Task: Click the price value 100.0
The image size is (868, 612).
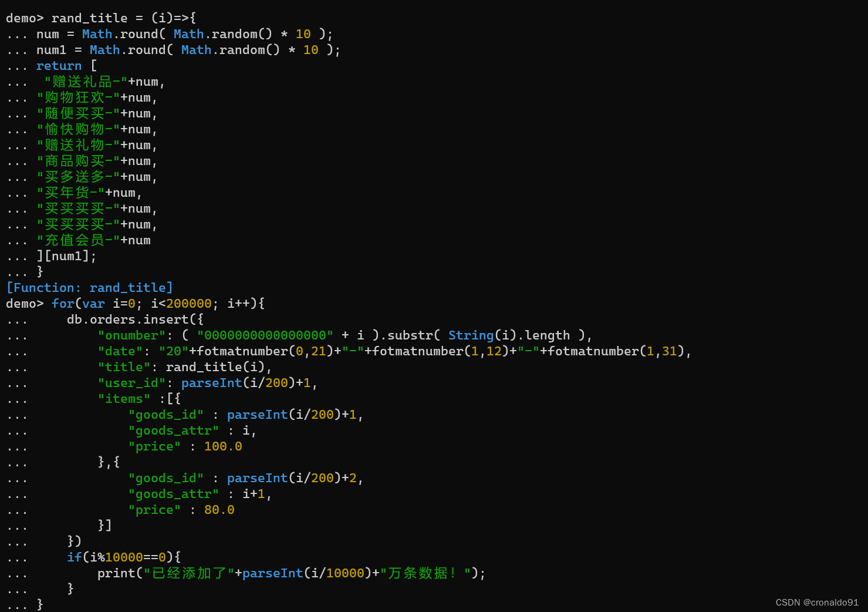Action: coord(223,446)
